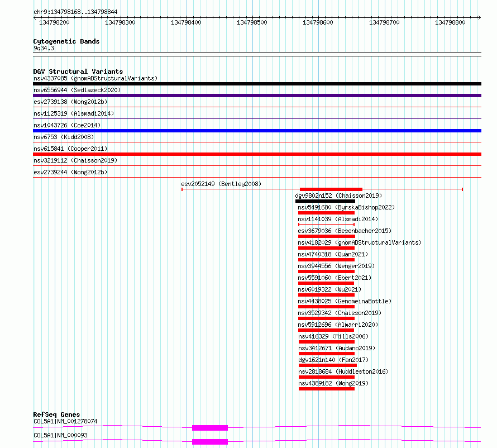Click the blue nsv1043726 Coe2014 bar

tap(257, 131)
